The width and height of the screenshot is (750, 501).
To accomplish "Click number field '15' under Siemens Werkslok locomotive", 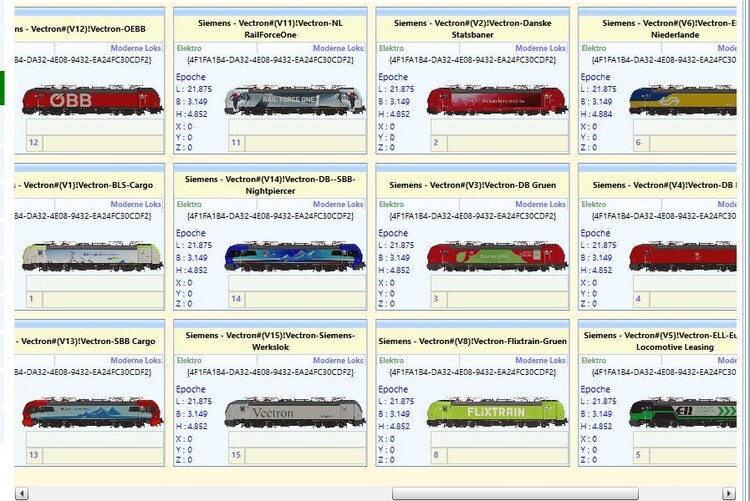I will click(x=236, y=455).
